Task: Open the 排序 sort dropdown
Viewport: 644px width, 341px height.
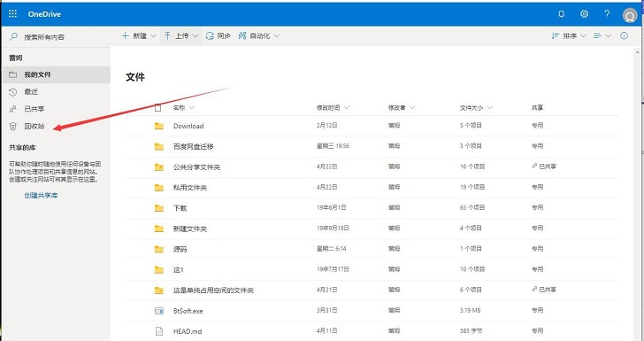Action: click(x=569, y=35)
